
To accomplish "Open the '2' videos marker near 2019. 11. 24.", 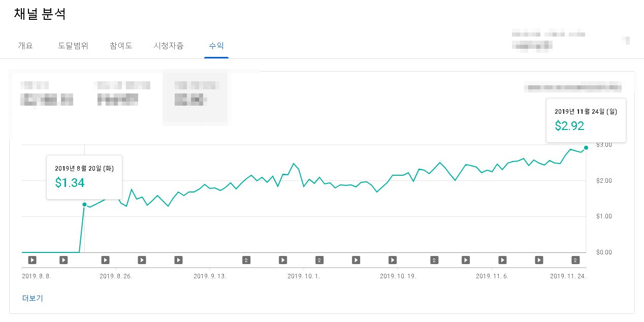I will [575, 260].
